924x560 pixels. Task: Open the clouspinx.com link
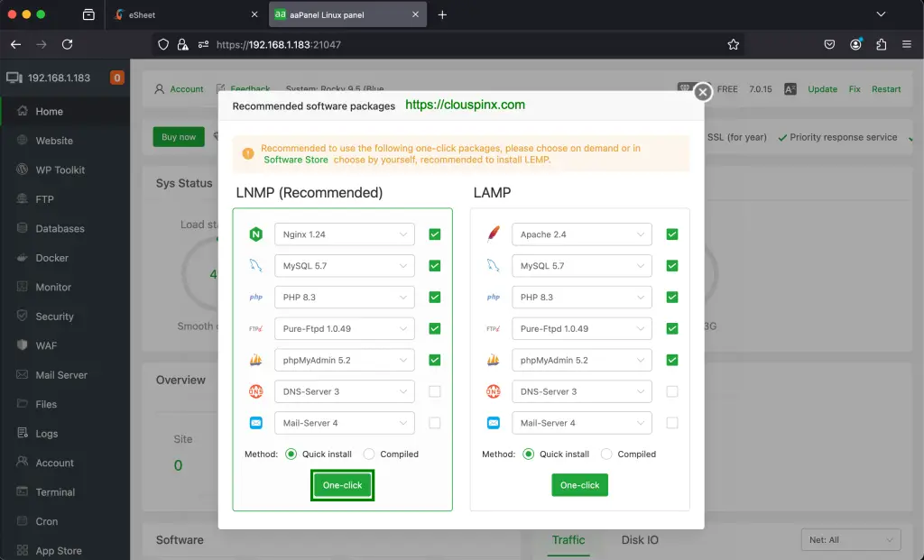(464, 105)
